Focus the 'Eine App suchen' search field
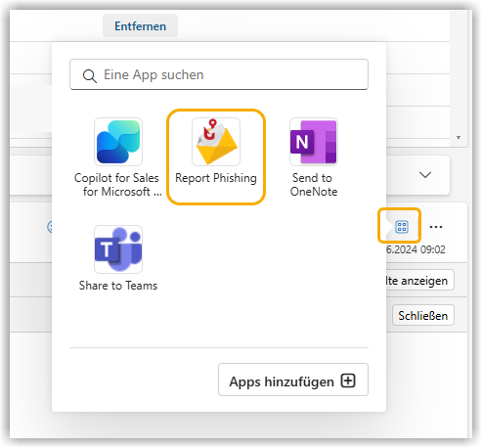 coord(219,74)
